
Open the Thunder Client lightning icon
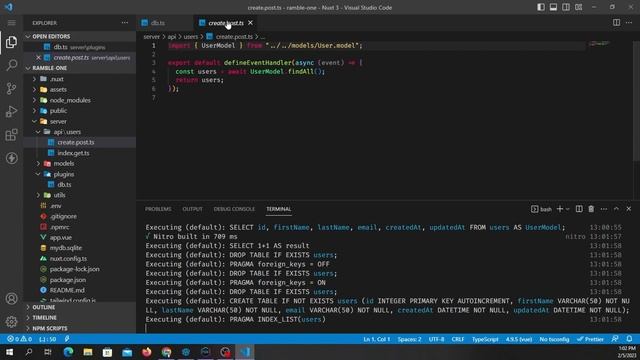11,158
